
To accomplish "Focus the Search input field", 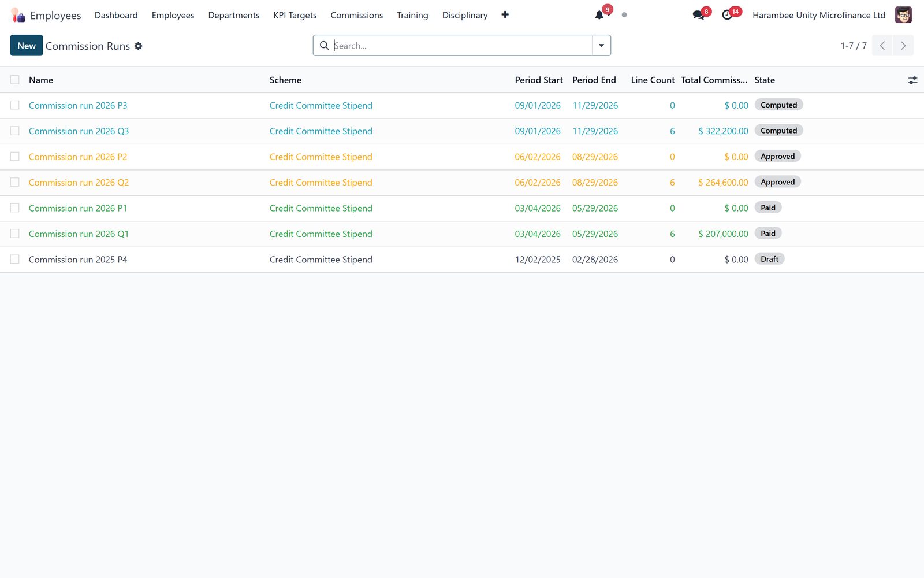I will [x=462, y=46].
